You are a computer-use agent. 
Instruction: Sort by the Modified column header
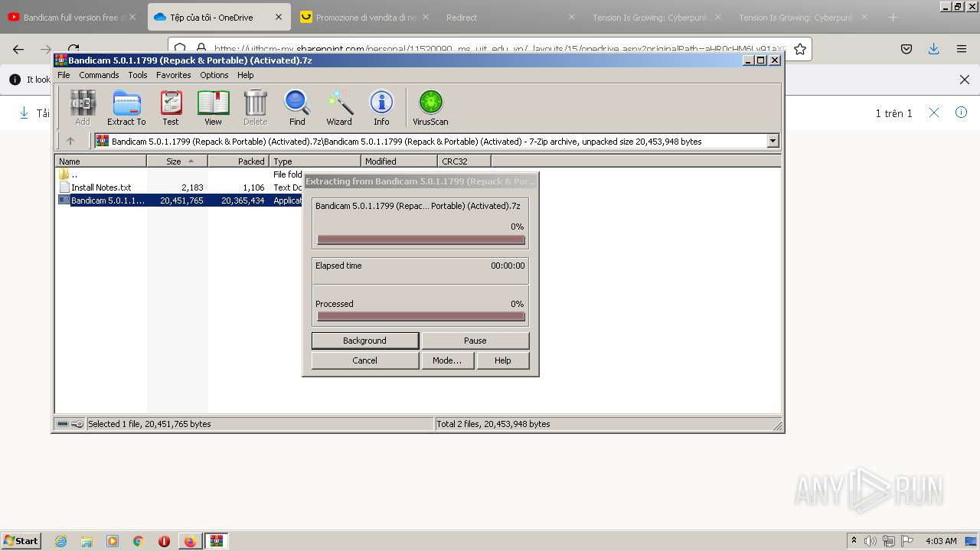(x=399, y=161)
